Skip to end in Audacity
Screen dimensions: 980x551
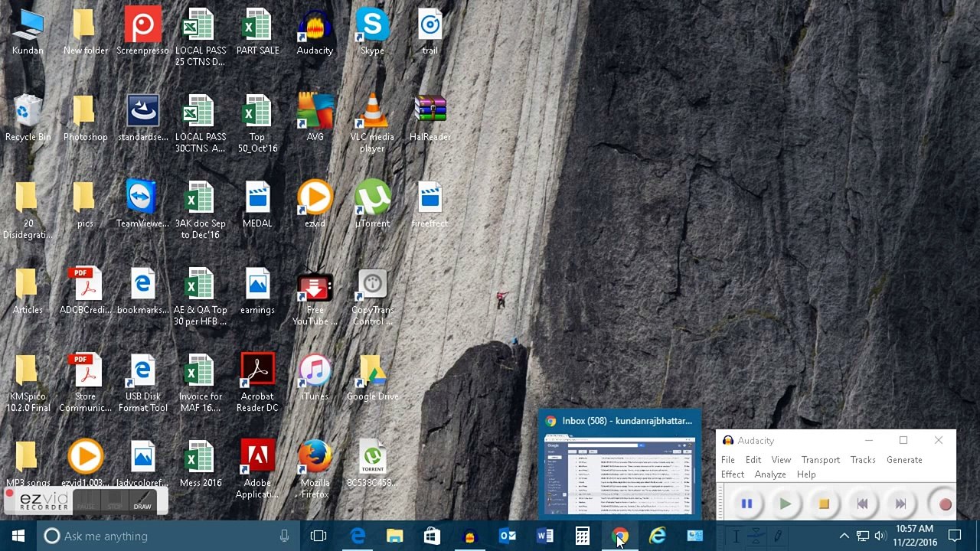[x=900, y=504]
